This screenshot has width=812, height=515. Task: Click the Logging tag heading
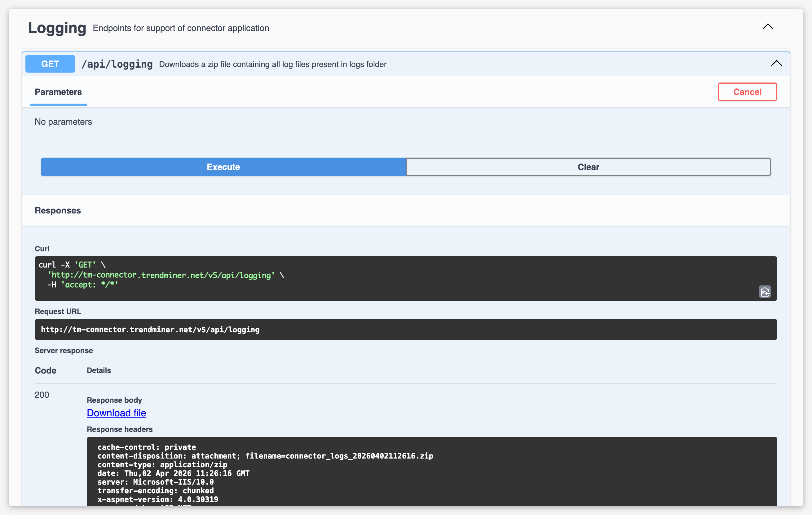(57, 28)
